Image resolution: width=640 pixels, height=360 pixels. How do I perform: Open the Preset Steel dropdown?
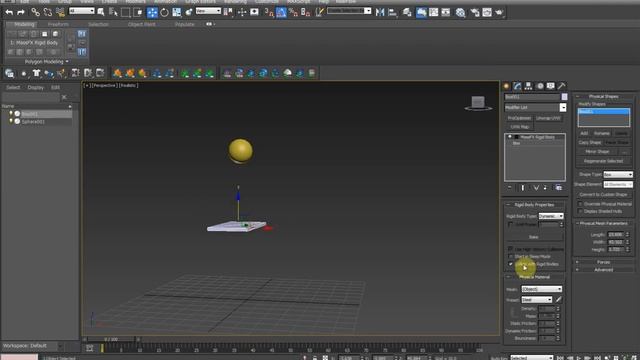pos(537,300)
